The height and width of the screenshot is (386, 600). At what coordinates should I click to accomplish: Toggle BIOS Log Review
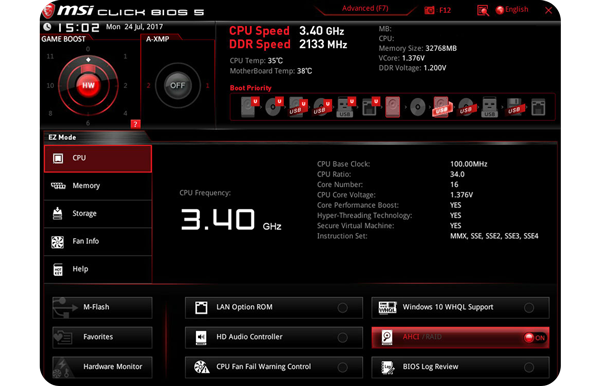pos(460,367)
